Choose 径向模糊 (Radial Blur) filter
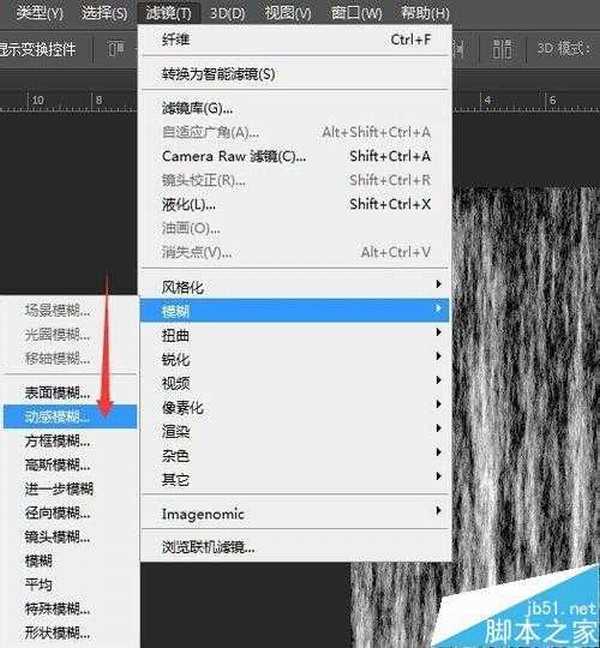 click(x=57, y=513)
